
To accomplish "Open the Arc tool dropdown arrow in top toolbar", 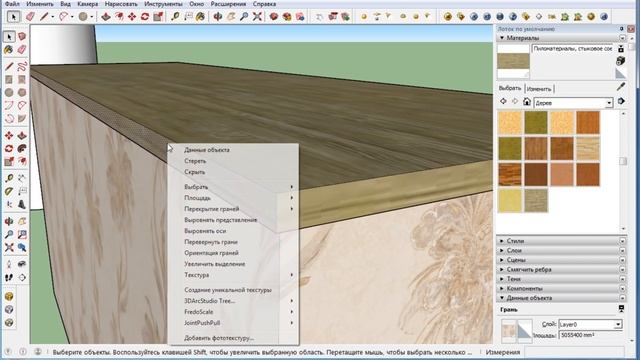I will coord(72,17).
